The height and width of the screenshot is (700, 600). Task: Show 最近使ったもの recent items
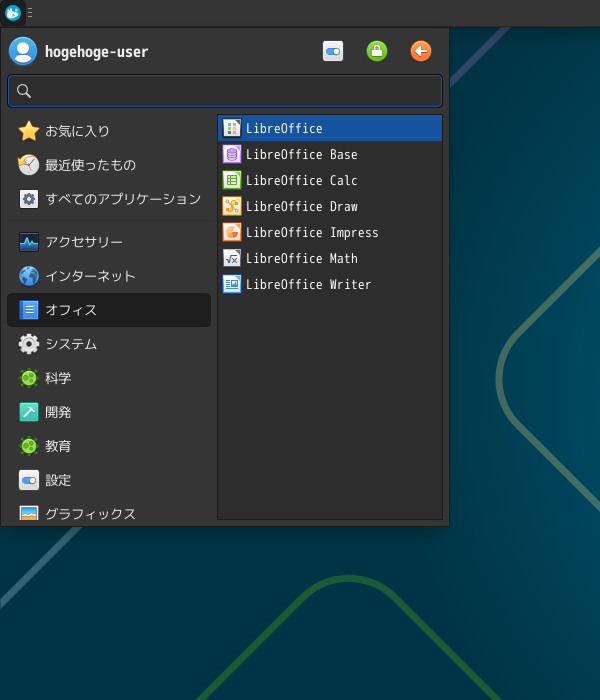(90, 165)
